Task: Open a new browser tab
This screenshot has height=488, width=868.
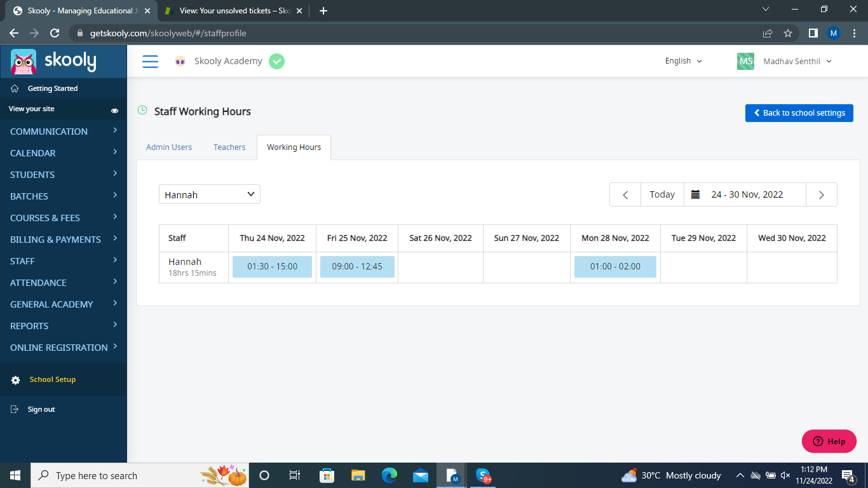Action: (x=323, y=11)
